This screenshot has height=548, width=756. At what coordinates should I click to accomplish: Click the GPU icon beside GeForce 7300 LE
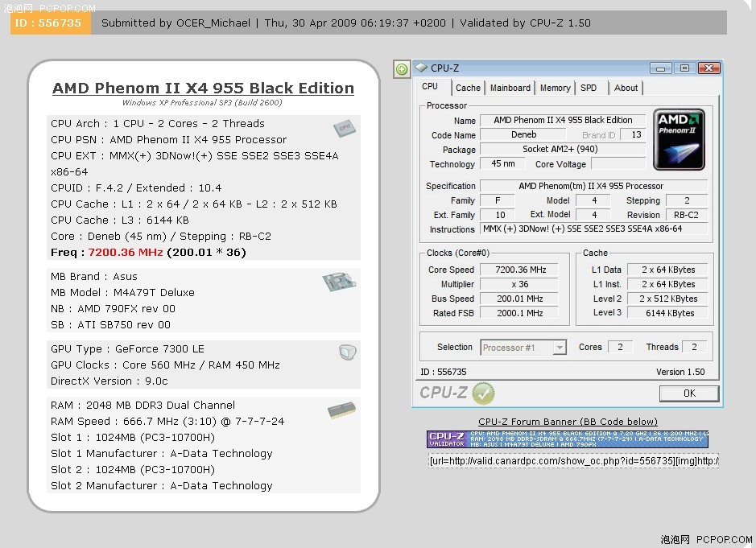pyautogui.click(x=347, y=352)
